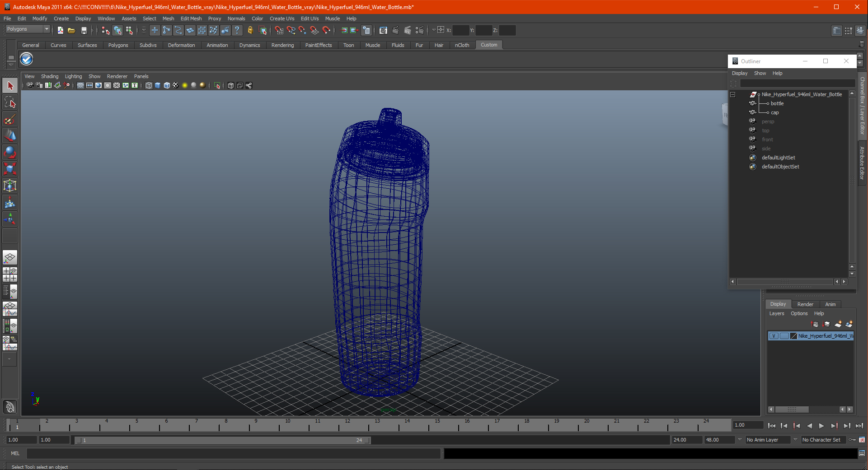Open the Polygons menu set dropdown

[28, 29]
